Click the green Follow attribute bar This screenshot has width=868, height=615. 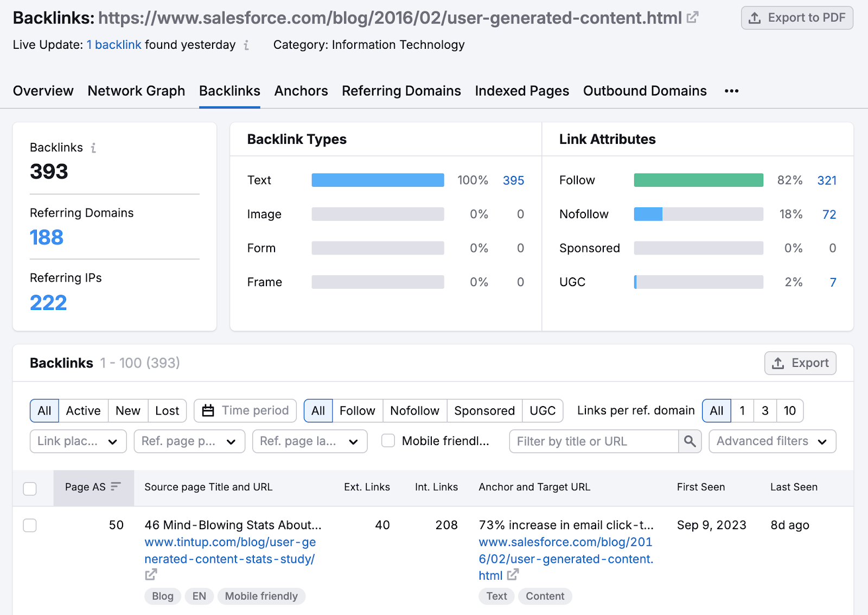tap(698, 180)
